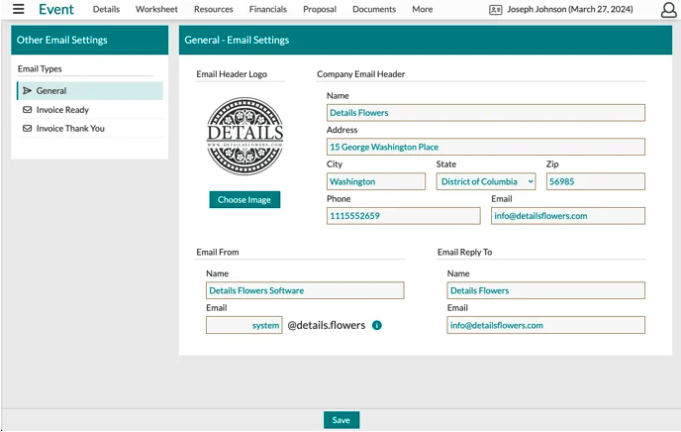
Task: Select Invoice Ready email type
Action: coord(90,110)
